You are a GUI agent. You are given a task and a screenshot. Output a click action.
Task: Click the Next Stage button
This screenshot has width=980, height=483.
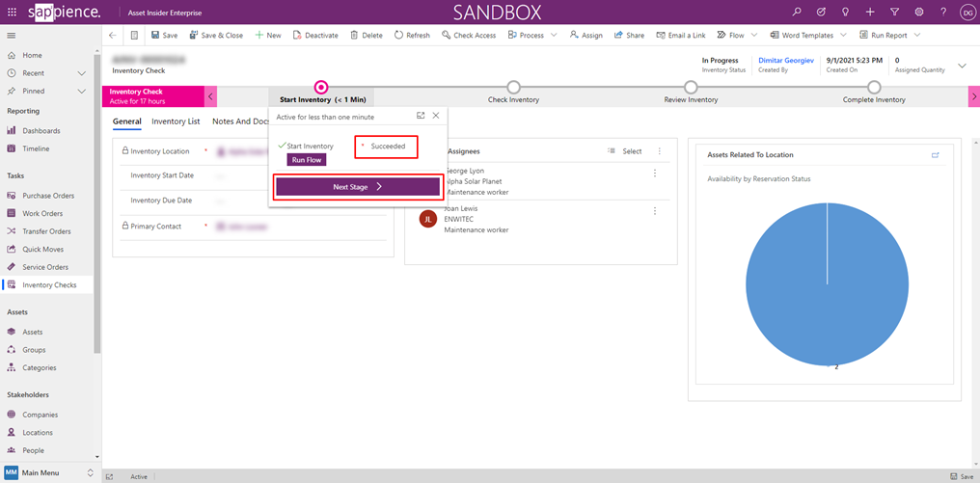358,187
